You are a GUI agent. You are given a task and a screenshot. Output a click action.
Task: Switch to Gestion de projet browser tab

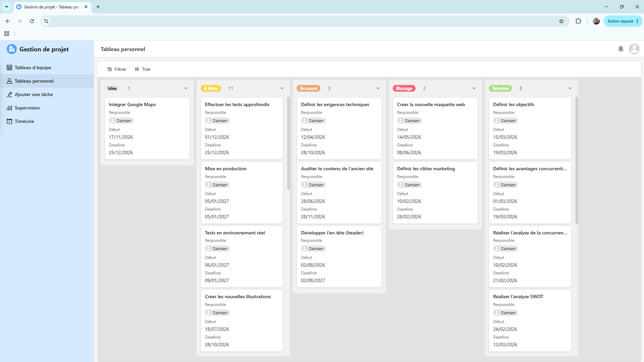[52, 7]
